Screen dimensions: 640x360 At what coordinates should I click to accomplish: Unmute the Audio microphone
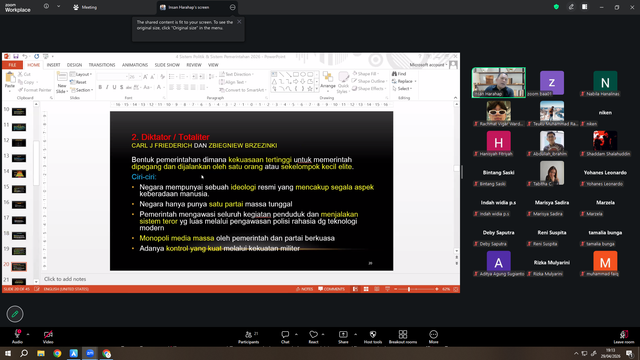pyautogui.click(x=17, y=337)
